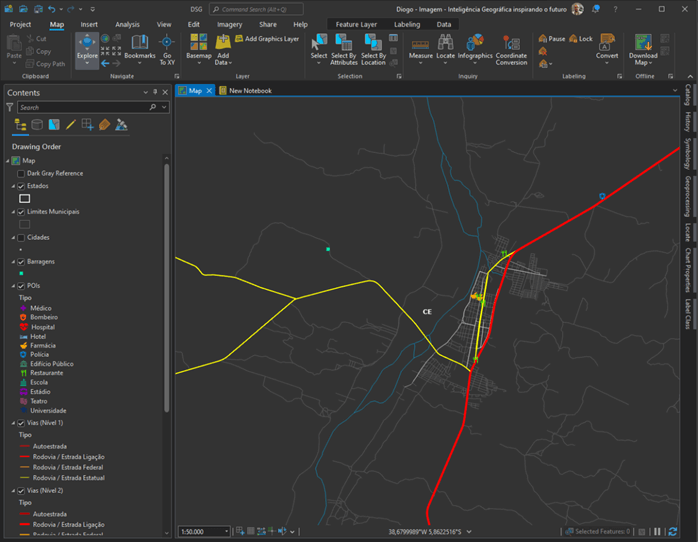Screen dimensions: 698x542
Task: Turn on the Cidades layer checkbox
Action: [21, 237]
